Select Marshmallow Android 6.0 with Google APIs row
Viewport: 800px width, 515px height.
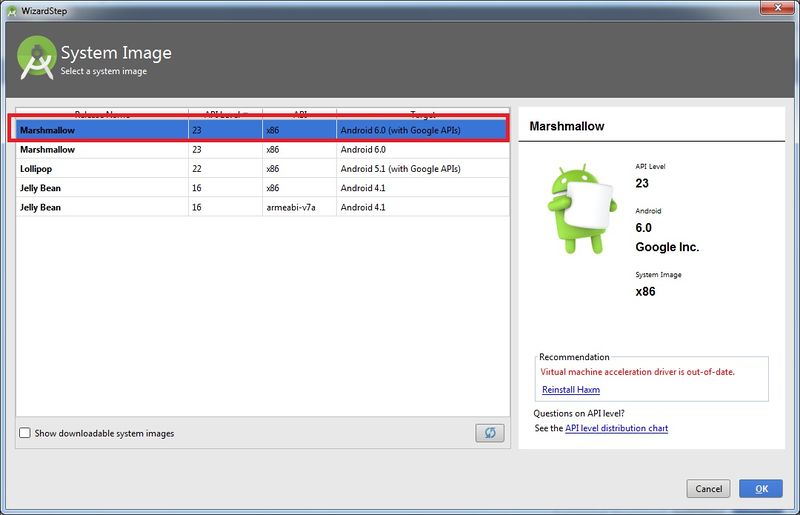pos(262,130)
